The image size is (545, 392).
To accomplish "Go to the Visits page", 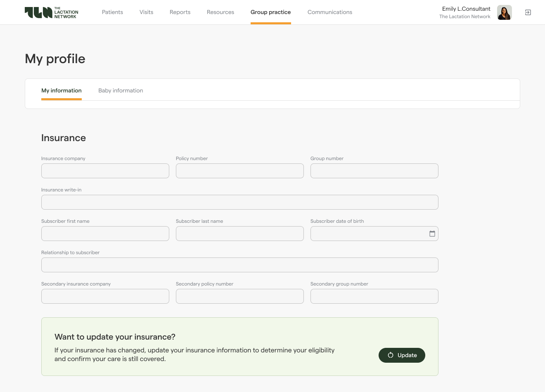I will (146, 12).
